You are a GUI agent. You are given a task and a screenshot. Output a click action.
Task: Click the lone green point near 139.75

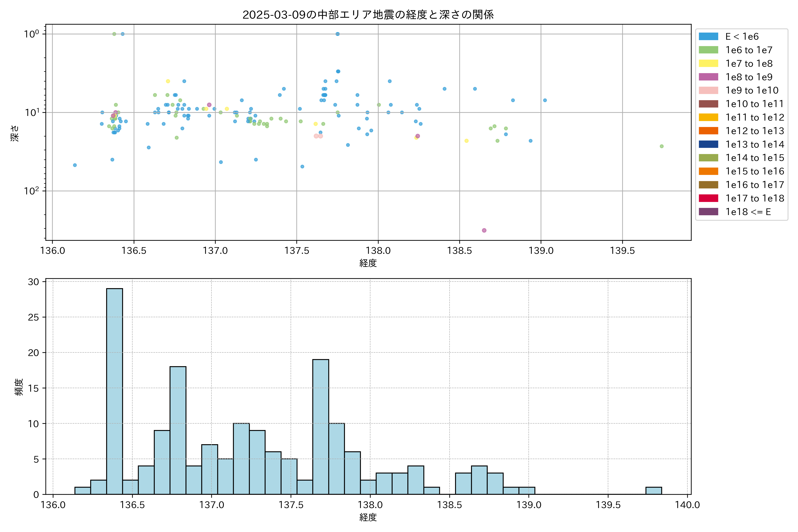point(662,146)
